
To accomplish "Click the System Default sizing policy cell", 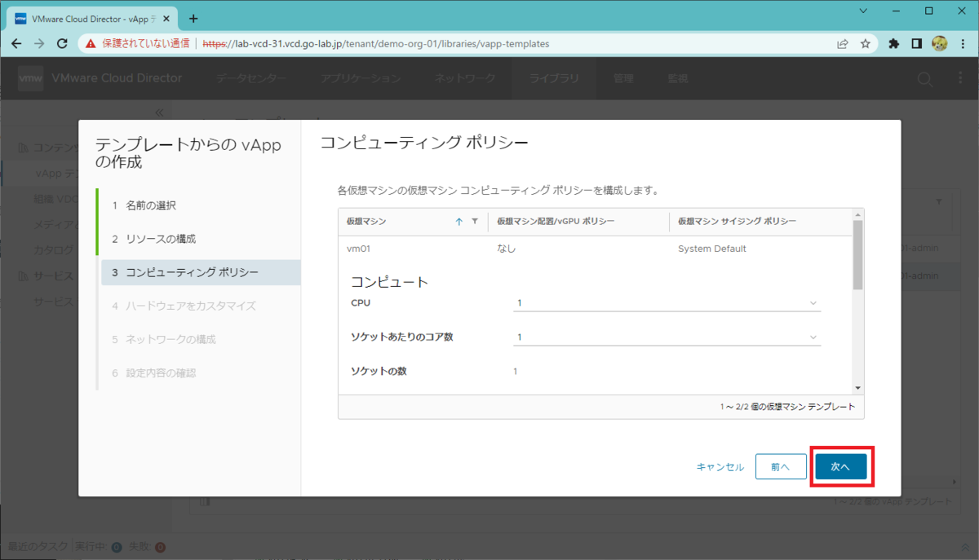I will (x=712, y=249).
